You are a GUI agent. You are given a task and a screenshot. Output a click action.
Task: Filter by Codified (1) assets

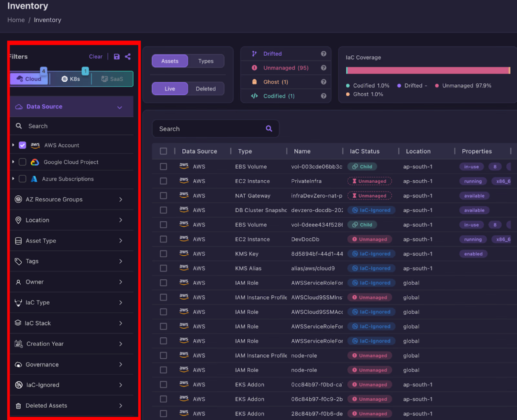point(279,96)
